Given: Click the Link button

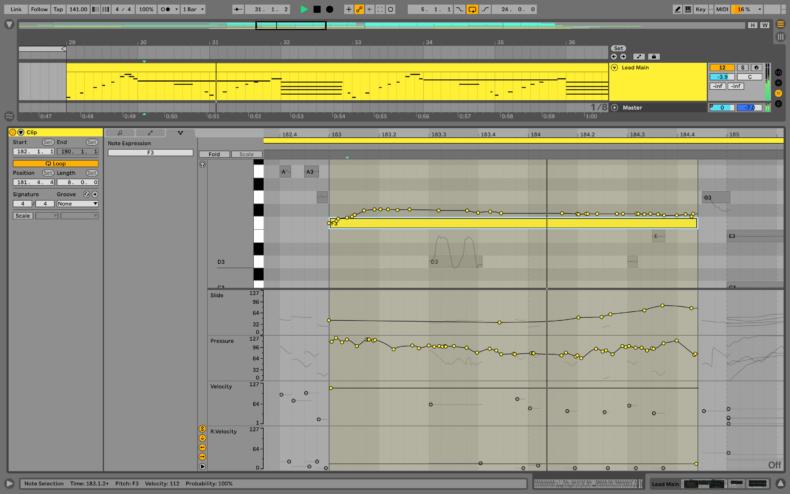Looking at the screenshot, I should point(16,9).
